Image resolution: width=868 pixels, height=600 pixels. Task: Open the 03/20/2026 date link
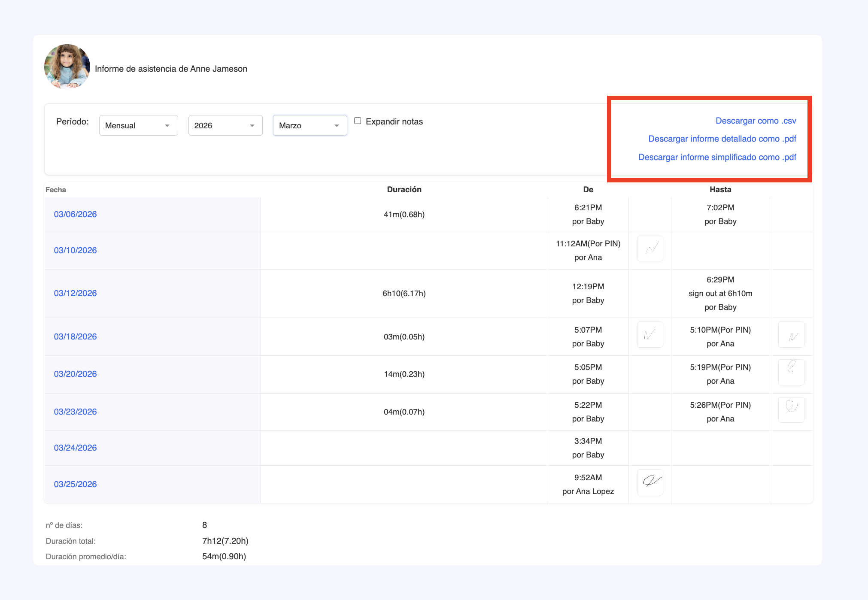(75, 374)
